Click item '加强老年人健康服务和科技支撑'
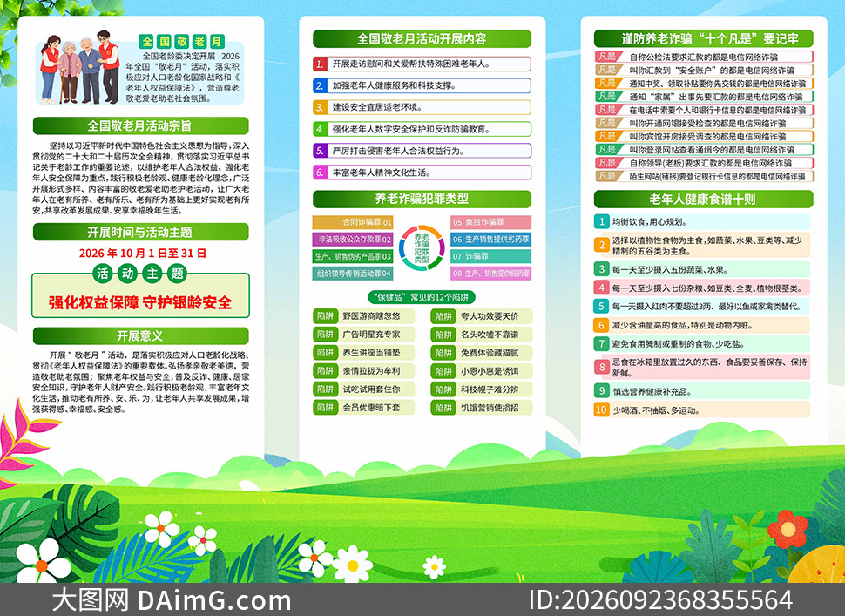The height and width of the screenshot is (616, 845). click(422, 85)
